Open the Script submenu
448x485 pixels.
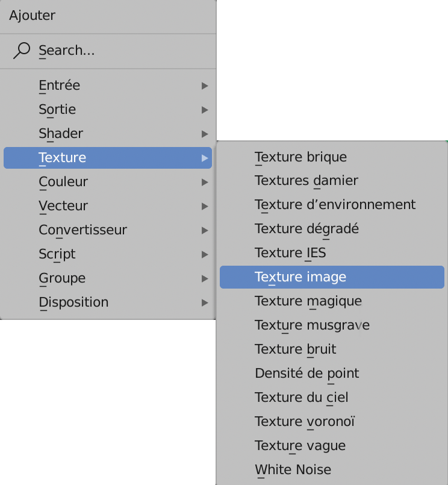click(57, 254)
